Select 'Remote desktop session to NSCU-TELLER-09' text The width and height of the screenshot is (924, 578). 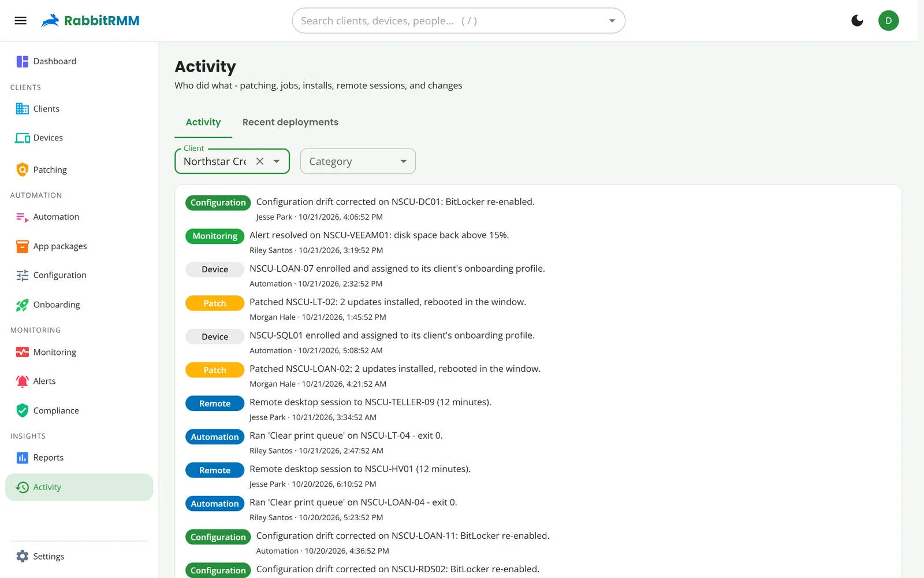tap(370, 402)
